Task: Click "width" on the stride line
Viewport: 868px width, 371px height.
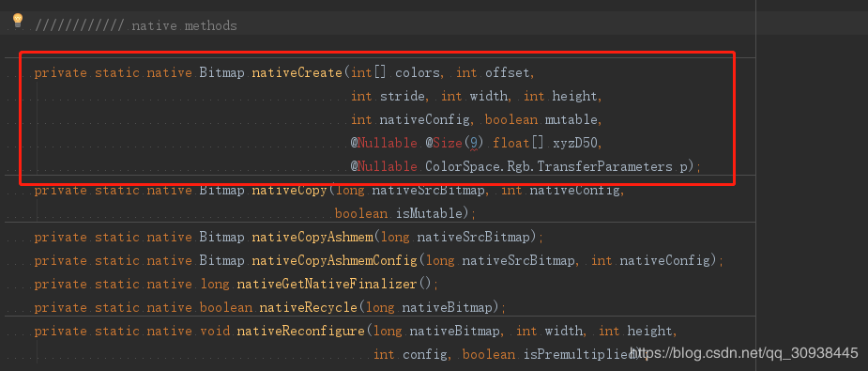Action: [488, 97]
